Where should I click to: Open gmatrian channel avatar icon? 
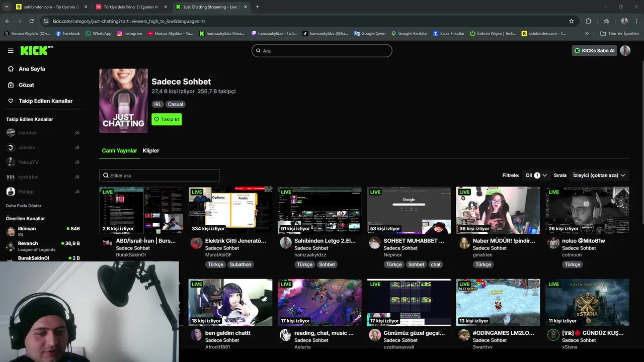[464, 243]
